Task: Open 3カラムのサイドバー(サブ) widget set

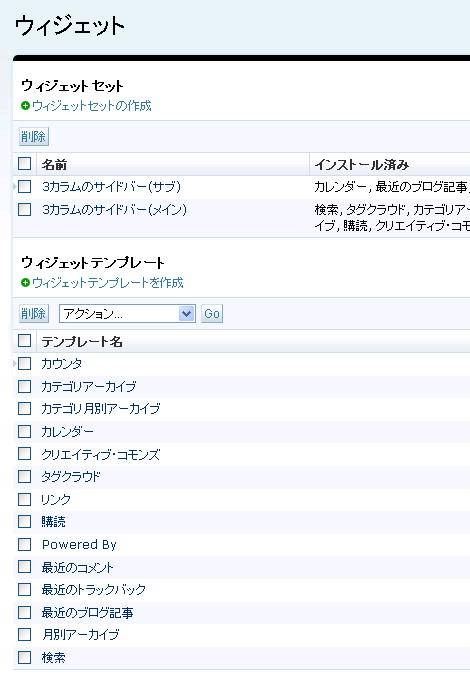Action: 111,187
